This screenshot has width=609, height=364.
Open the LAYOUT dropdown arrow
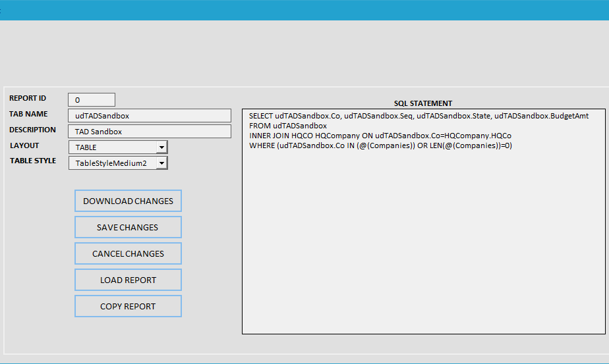coord(162,147)
